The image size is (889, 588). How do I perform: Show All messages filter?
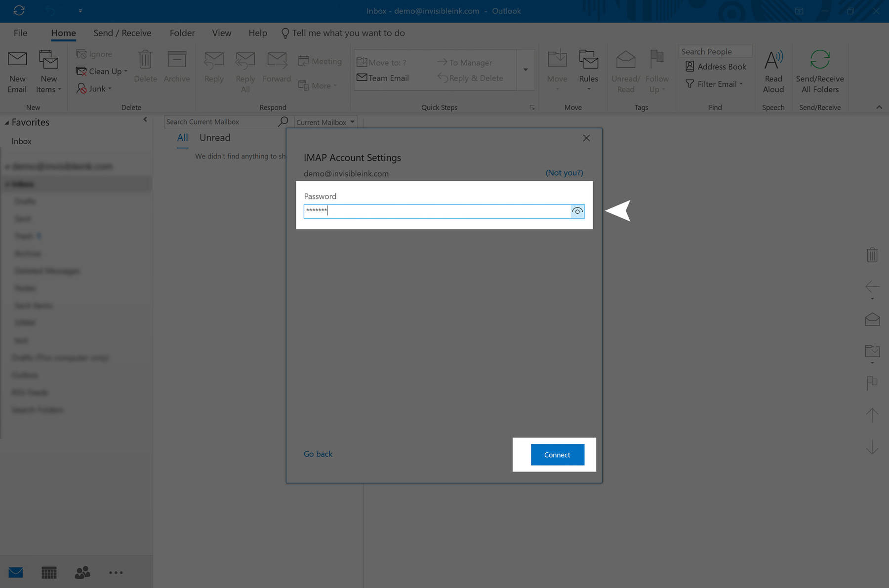(183, 138)
